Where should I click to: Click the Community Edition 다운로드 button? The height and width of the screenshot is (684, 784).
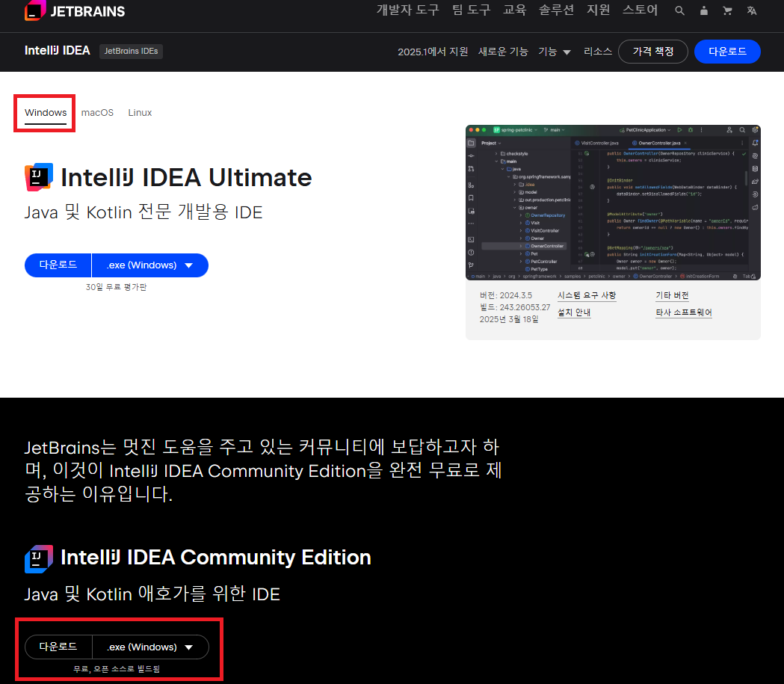[58, 647]
